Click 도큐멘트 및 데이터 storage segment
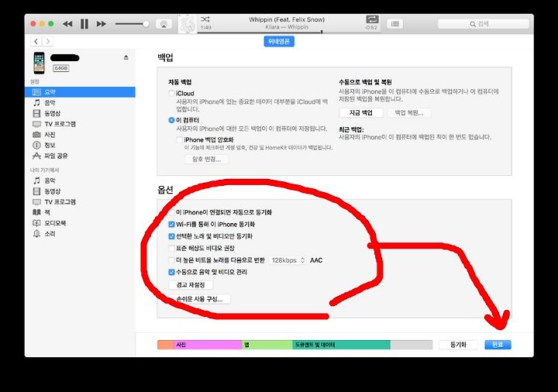The image size is (558, 392). 341,345
